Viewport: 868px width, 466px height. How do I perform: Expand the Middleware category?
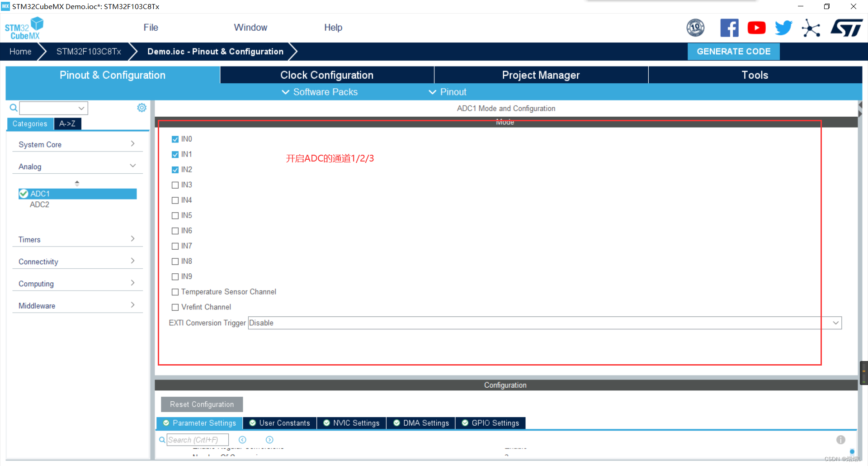pyautogui.click(x=77, y=306)
